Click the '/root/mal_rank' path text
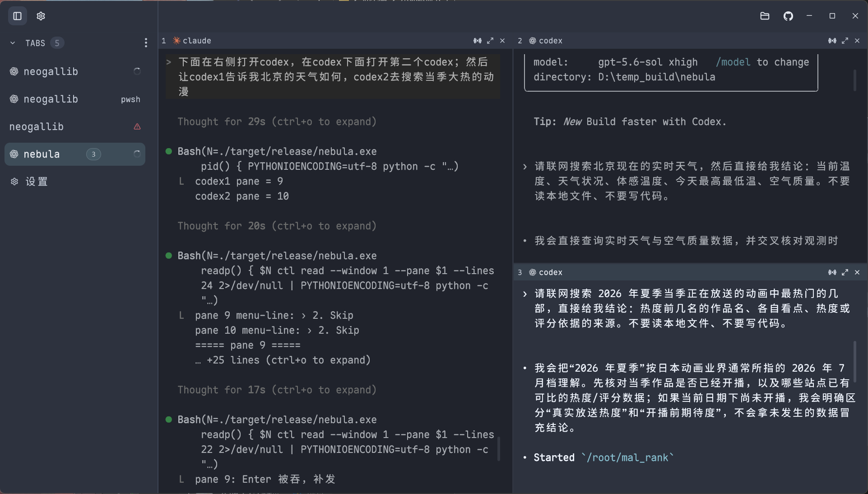This screenshot has width=868, height=494. pos(627,457)
